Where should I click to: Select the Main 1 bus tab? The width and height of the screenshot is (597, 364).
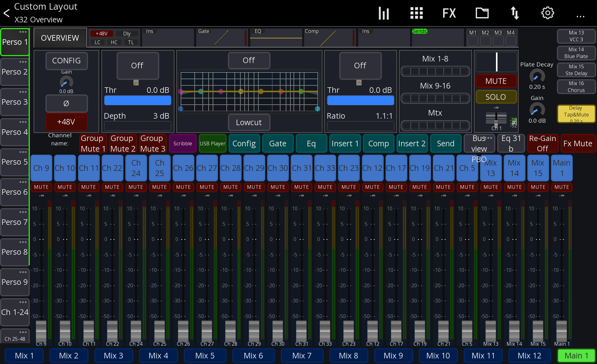pyautogui.click(x=576, y=356)
